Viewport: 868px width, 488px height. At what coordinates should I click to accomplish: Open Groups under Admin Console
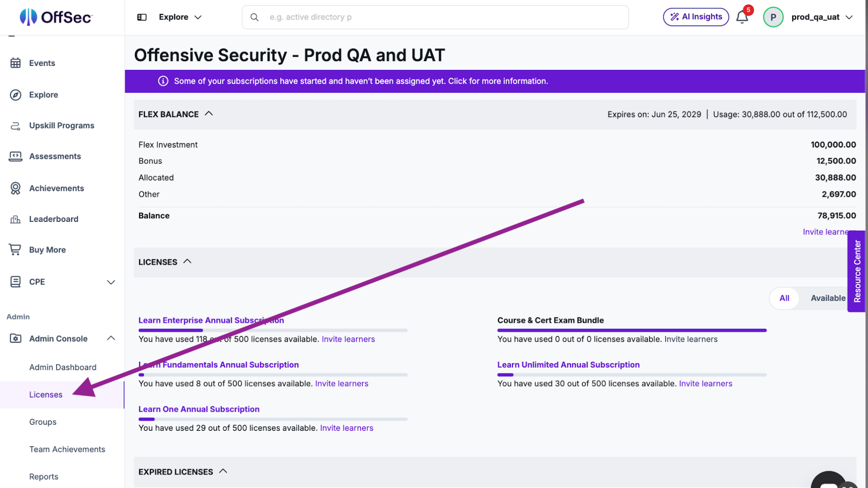(43, 422)
